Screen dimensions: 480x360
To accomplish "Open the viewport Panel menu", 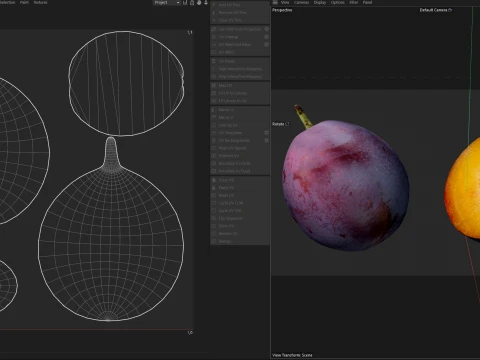I will (367, 3).
